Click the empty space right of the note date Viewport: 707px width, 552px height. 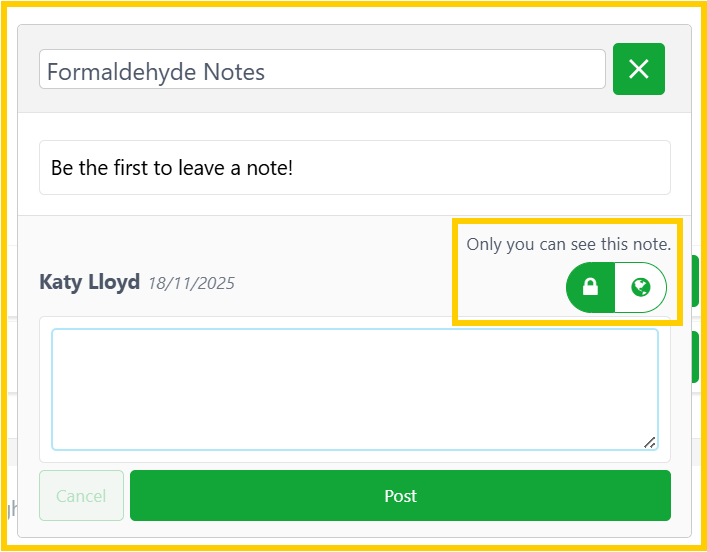[x=340, y=283]
